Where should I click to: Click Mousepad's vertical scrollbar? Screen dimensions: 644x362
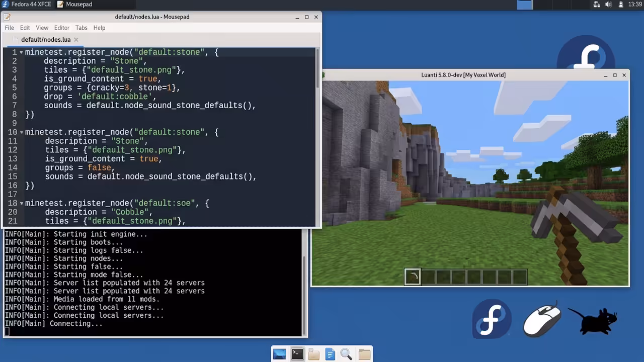317,68
